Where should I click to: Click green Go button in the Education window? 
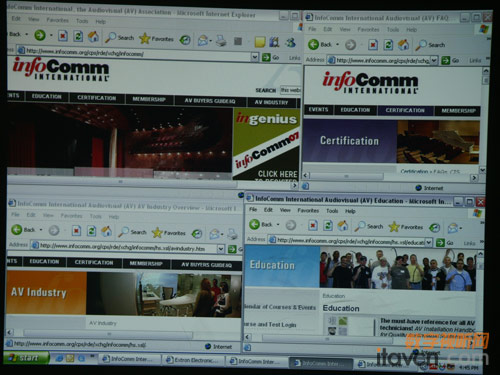tap(440, 242)
